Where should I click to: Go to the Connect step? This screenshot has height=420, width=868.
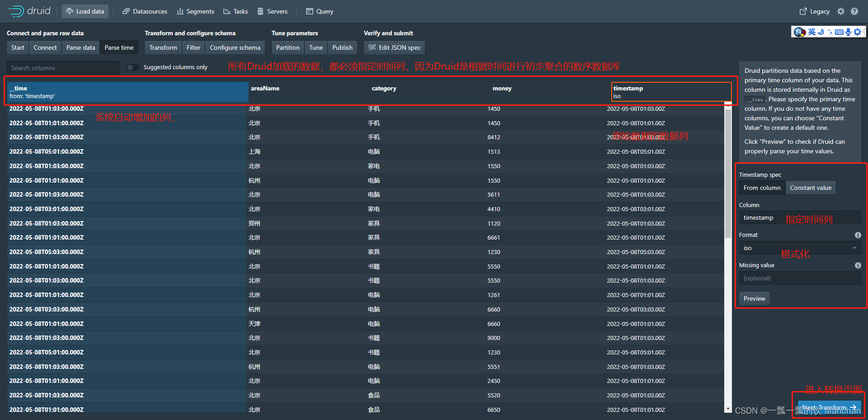pos(45,47)
